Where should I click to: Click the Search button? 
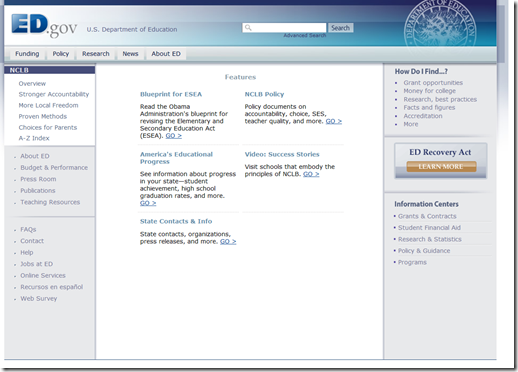[x=340, y=28]
